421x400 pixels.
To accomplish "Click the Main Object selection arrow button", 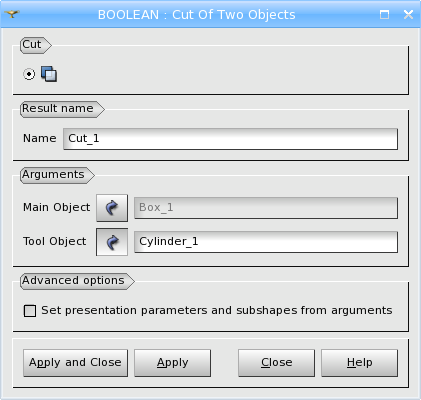I will point(112,208).
